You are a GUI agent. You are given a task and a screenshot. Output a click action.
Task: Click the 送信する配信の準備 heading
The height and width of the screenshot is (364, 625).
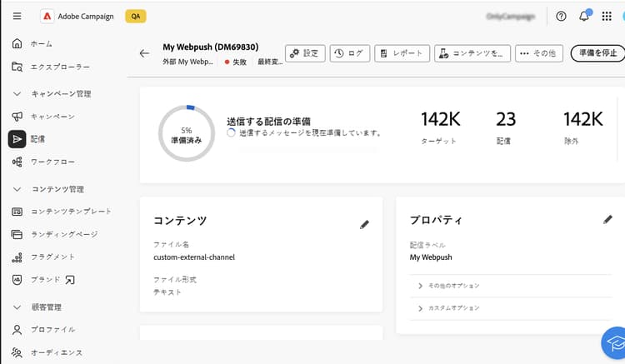[x=268, y=121]
